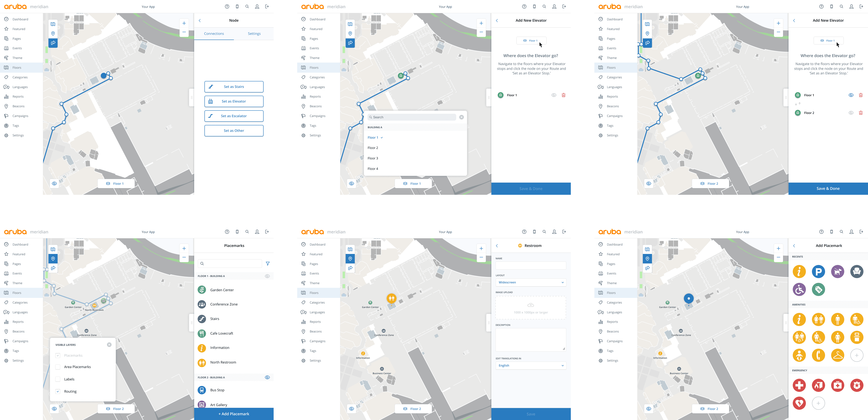The image size is (868, 420).
Task: Switch to the Connections tab
Action: 214,34
